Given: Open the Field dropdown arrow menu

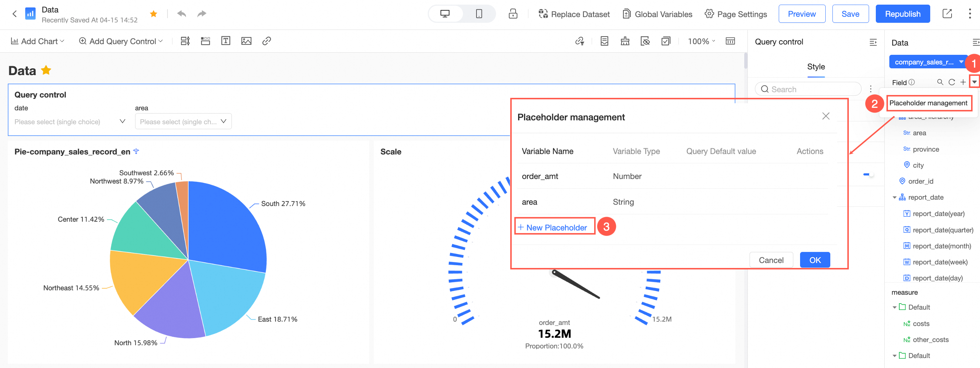Looking at the screenshot, I should coord(974,82).
